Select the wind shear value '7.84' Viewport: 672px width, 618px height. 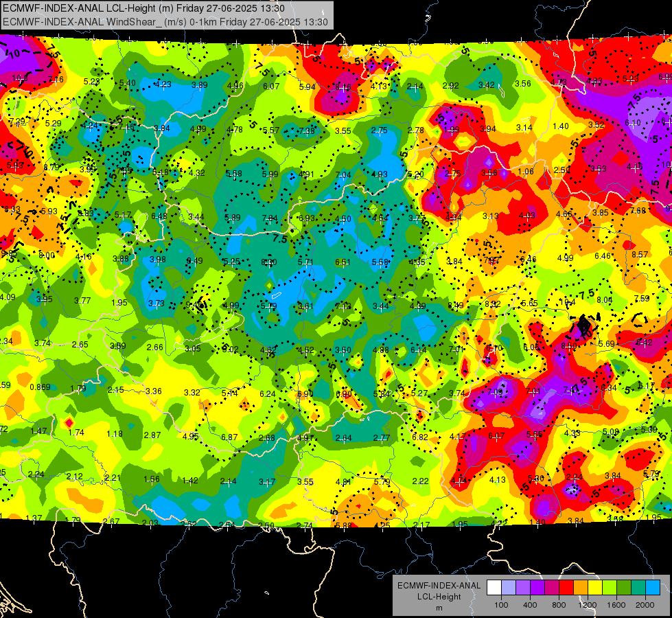[270, 218]
